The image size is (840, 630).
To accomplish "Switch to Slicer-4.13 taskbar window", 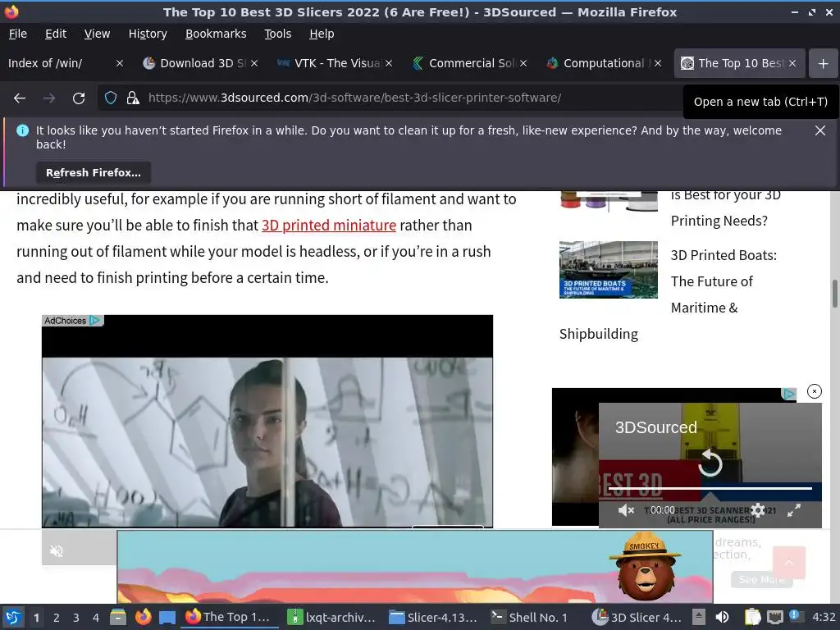I will pos(433,617).
